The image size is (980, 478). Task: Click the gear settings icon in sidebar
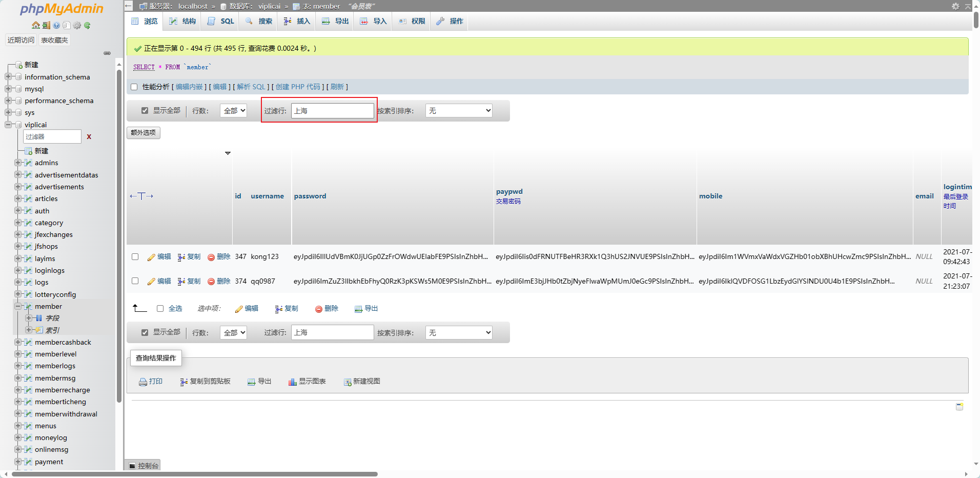click(x=77, y=25)
